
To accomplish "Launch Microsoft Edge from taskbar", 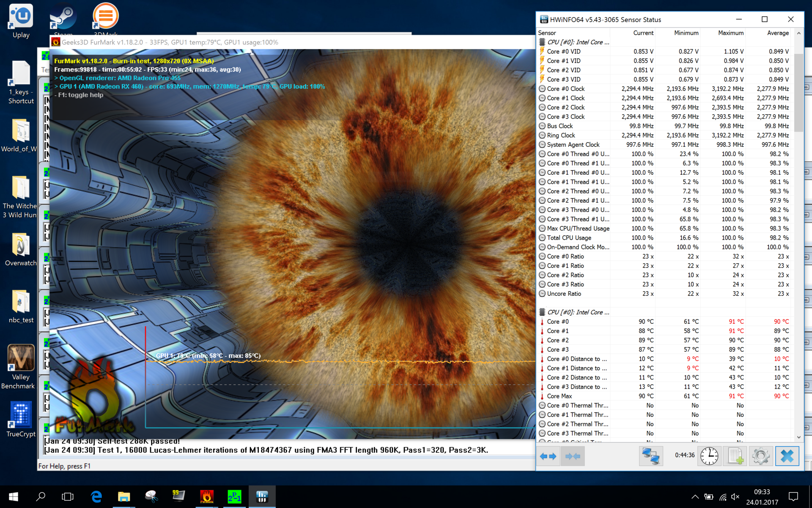I will click(96, 497).
